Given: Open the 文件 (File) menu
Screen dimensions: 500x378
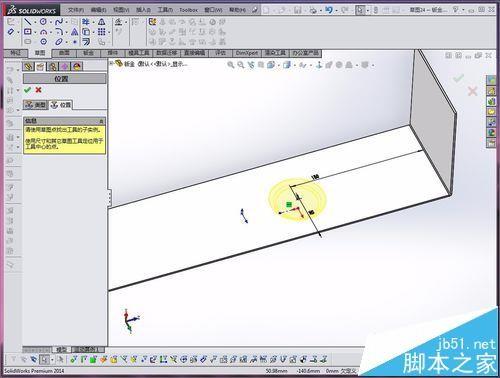Looking at the screenshot, I should coord(76,10).
